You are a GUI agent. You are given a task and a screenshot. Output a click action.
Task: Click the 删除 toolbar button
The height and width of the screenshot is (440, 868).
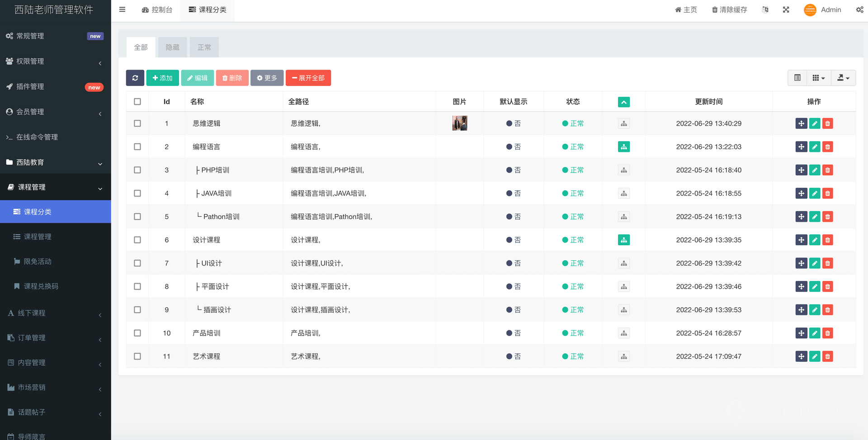click(232, 78)
